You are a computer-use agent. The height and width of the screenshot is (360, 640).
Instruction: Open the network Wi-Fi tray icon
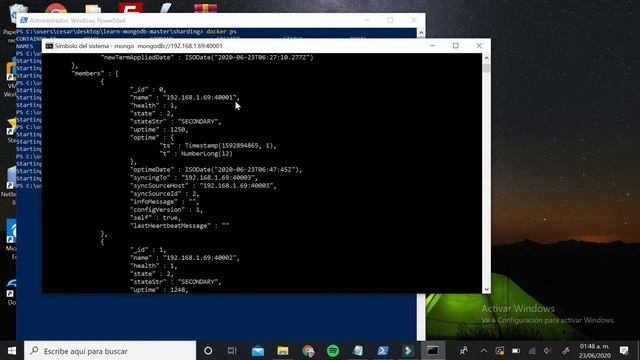click(532, 351)
